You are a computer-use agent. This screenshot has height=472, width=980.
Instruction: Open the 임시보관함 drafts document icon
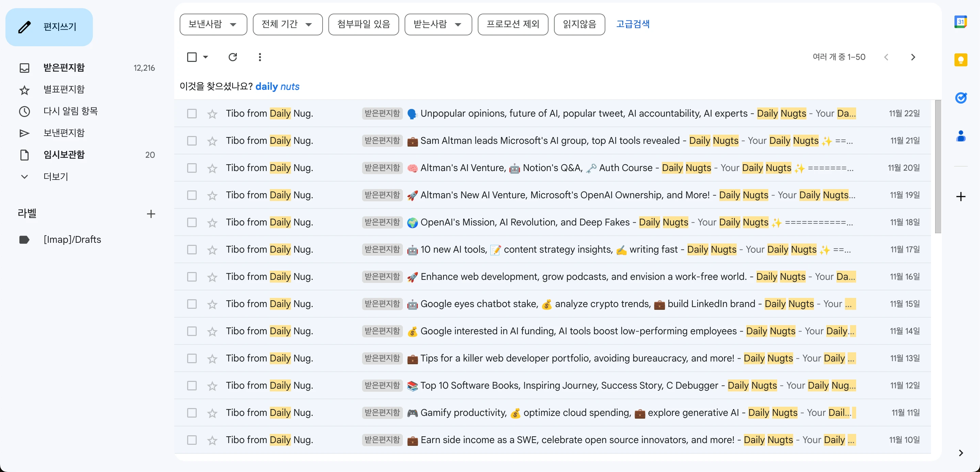24,155
